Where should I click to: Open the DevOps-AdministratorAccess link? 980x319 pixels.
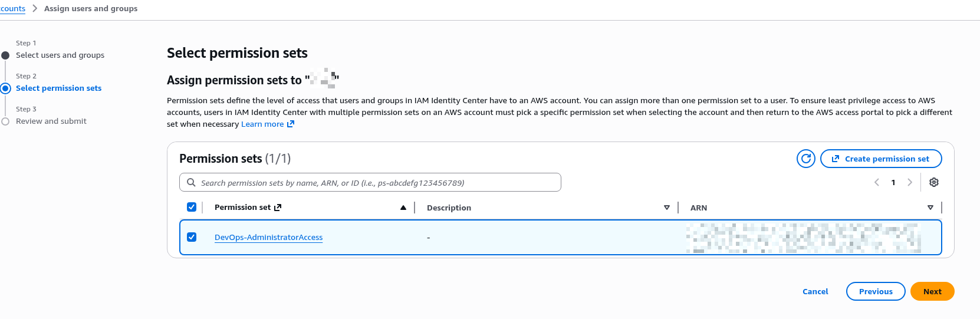click(x=268, y=237)
